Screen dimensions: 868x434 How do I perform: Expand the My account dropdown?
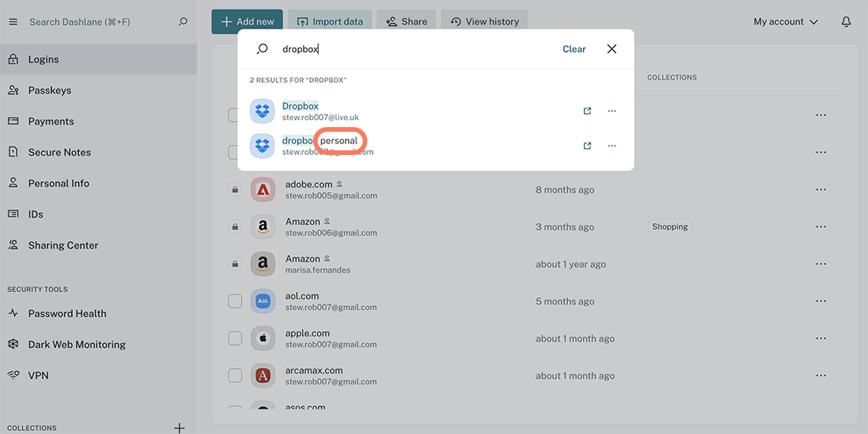click(x=785, y=22)
